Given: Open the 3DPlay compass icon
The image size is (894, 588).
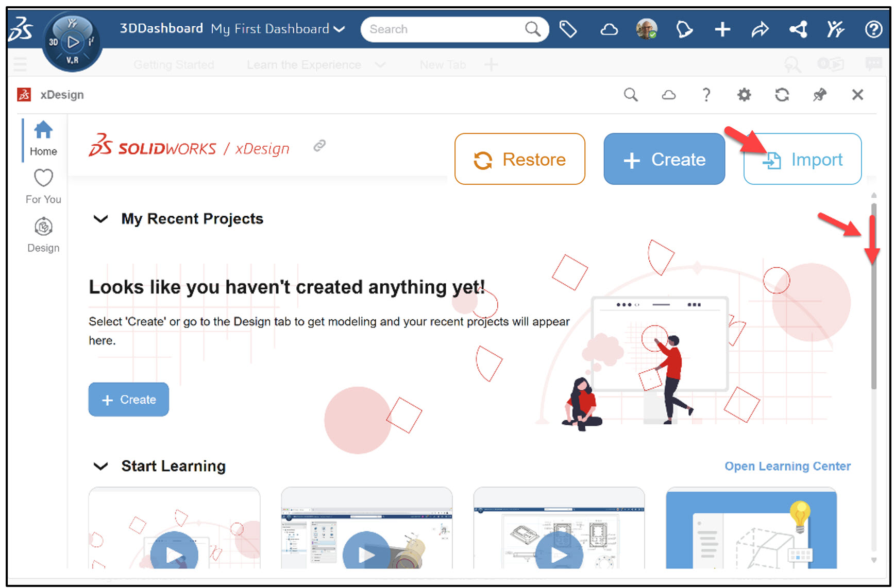Looking at the screenshot, I should (x=72, y=41).
